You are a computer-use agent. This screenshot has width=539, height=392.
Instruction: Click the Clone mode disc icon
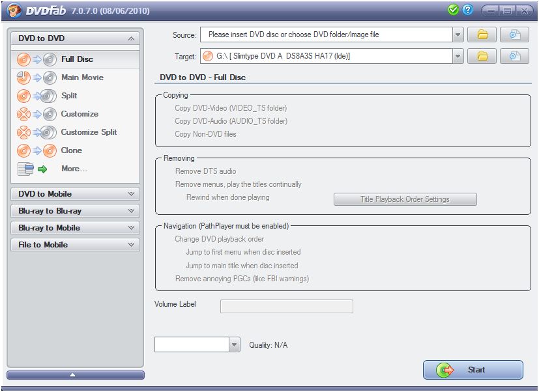click(36, 150)
